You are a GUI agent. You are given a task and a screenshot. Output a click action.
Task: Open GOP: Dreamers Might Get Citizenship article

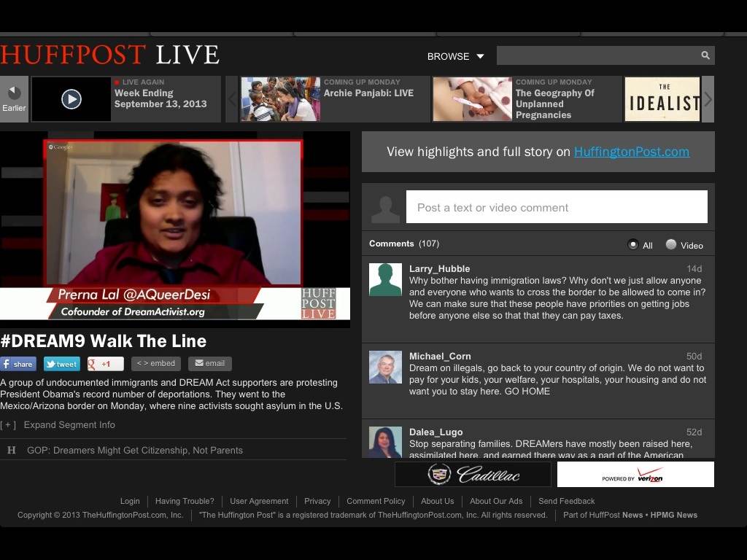click(x=135, y=450)
